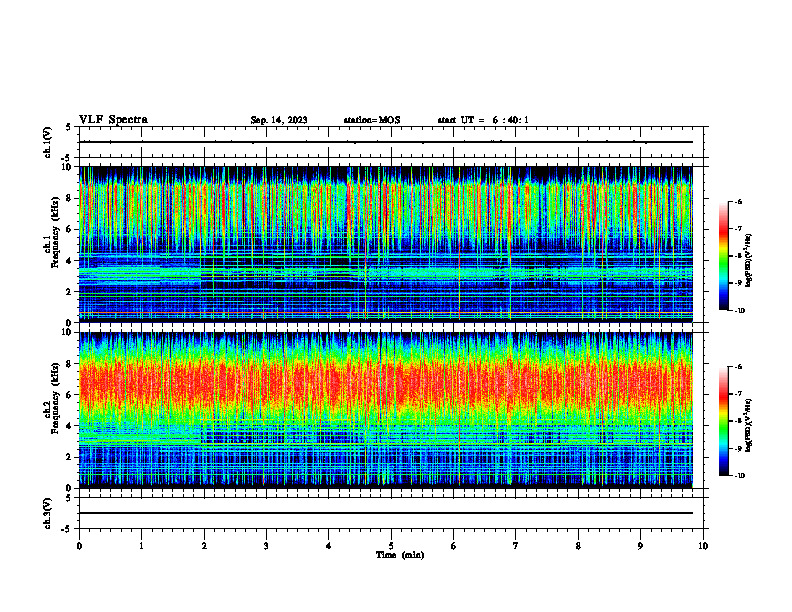Click inside the ch.1 spectrogram plot
The width and height of the screenshot is (792, 612).
[386, 244]
